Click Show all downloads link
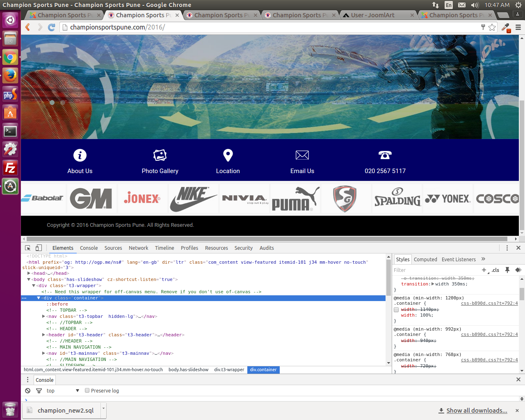This screenshot has height=420, width=525. click(476, 410)
